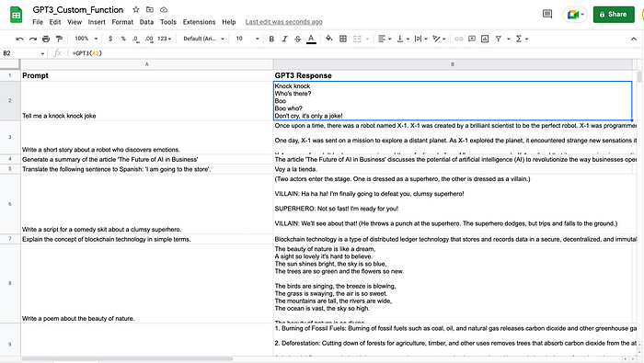644x363 pixels.
Task: Open more number formats 123 dropdown
Action: pos(165,39)
